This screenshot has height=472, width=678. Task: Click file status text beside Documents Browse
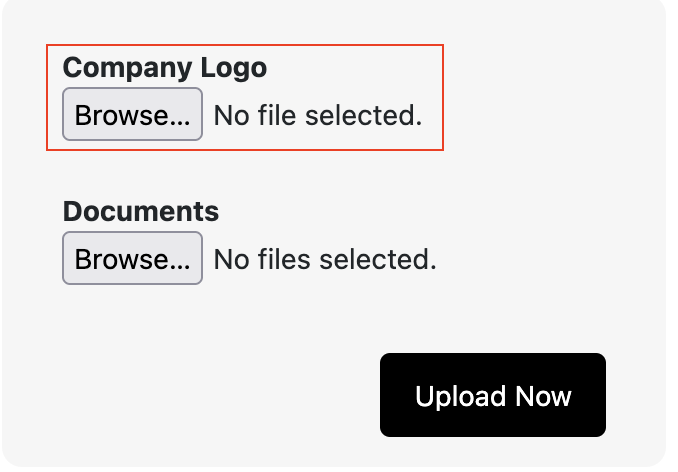point(325,260)
